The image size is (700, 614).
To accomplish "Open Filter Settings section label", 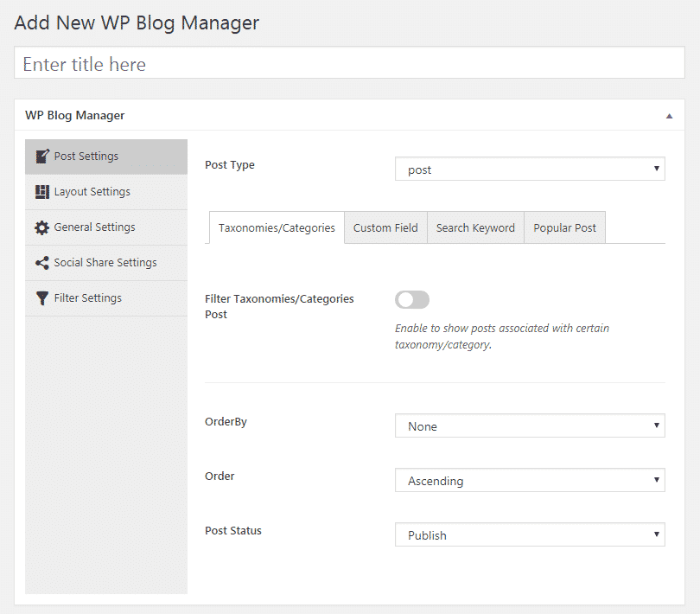I will click(x=87, y=298).
